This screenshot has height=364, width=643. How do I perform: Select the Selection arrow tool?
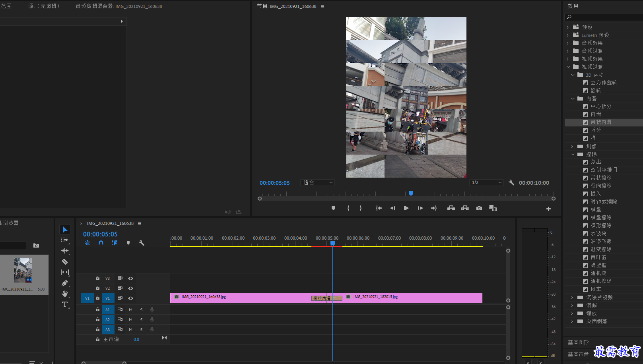pos(65,229)
